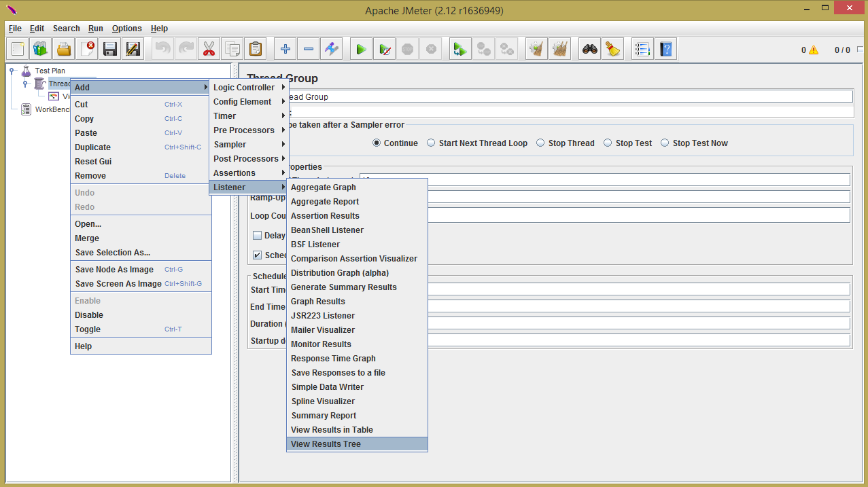Click the Save As pencil-and-disk icon
Image resolution: width=868 pixels, height=487 pixels.
(x=133, y=49)
